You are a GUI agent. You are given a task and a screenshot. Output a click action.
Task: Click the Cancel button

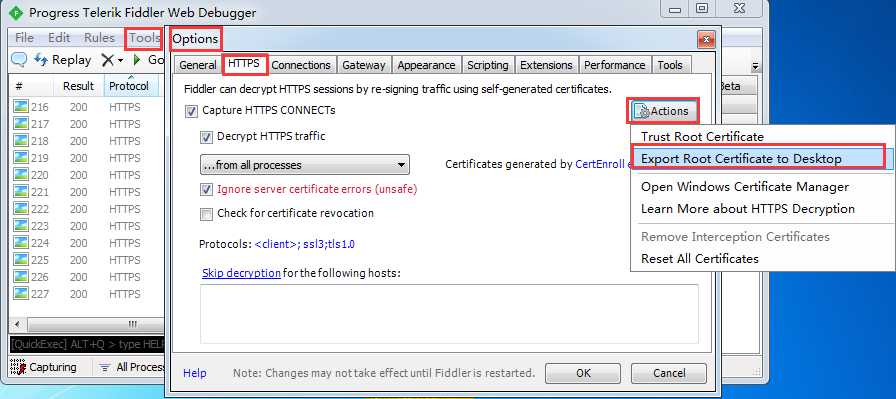coord(669,373)
